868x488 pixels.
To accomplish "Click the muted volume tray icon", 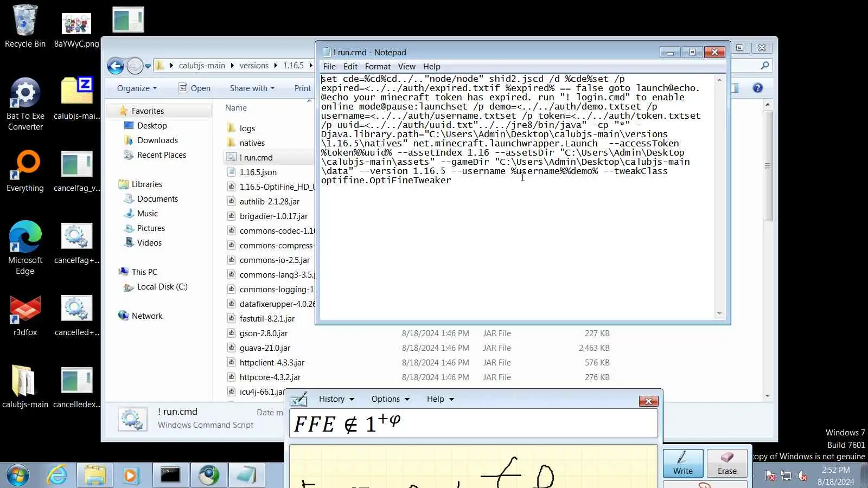I will click(x=803, y=476).
